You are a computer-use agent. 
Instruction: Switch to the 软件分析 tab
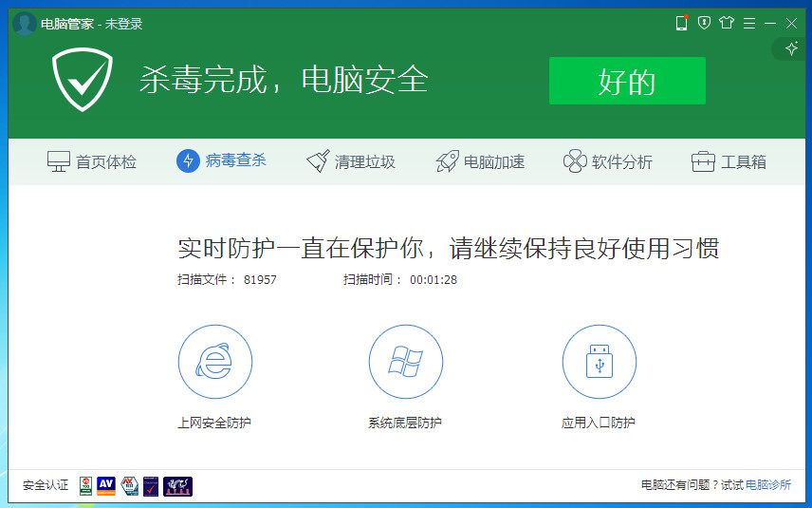(607, 161)
